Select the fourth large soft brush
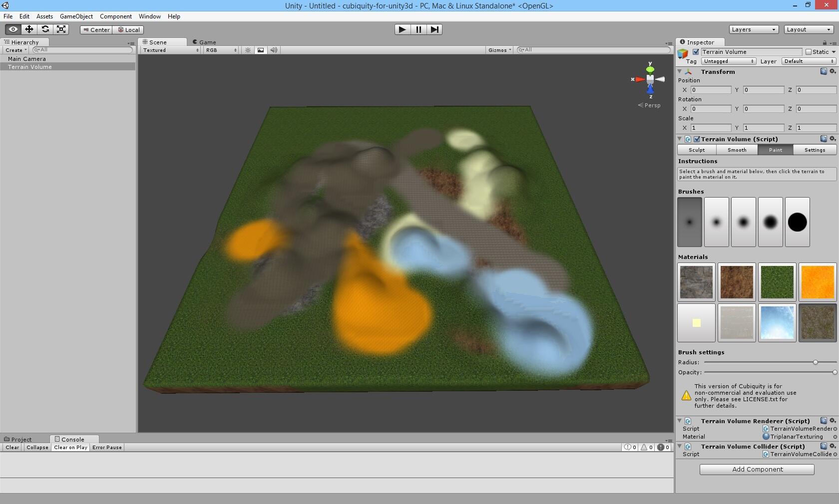Screen dimensions: 839x504 click(x=771, y=222)
